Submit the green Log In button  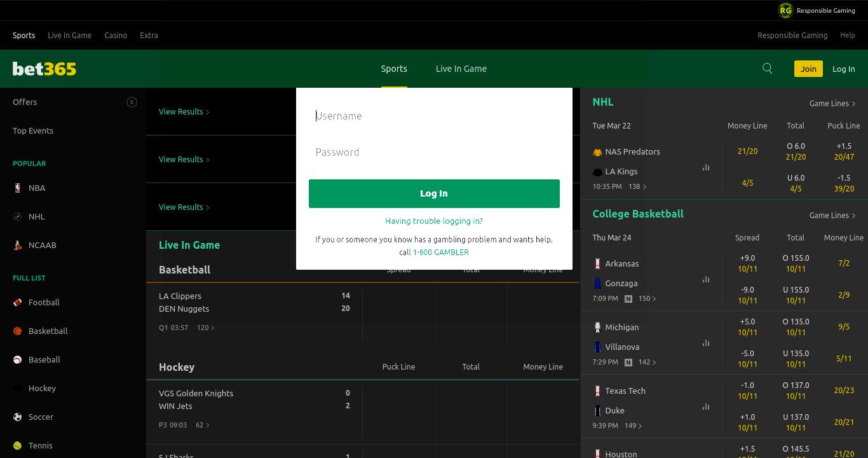click(x=434, y=193)
